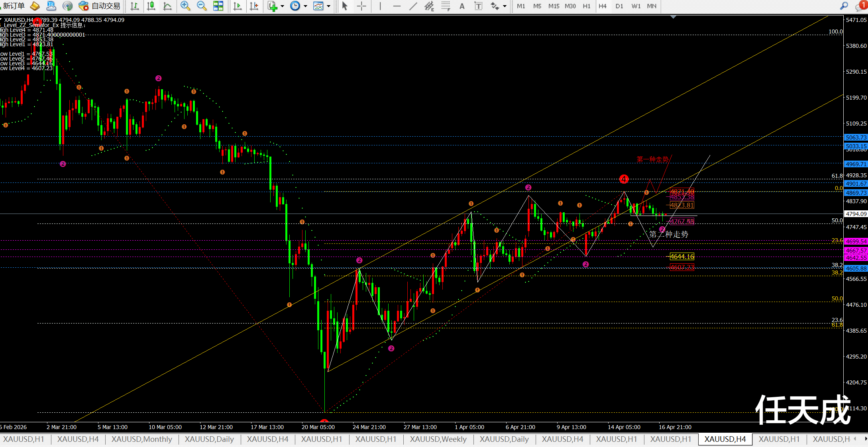Switch to the XAUUSD,Monthly chart tab

pyautogui.click(x=141, y=439)
